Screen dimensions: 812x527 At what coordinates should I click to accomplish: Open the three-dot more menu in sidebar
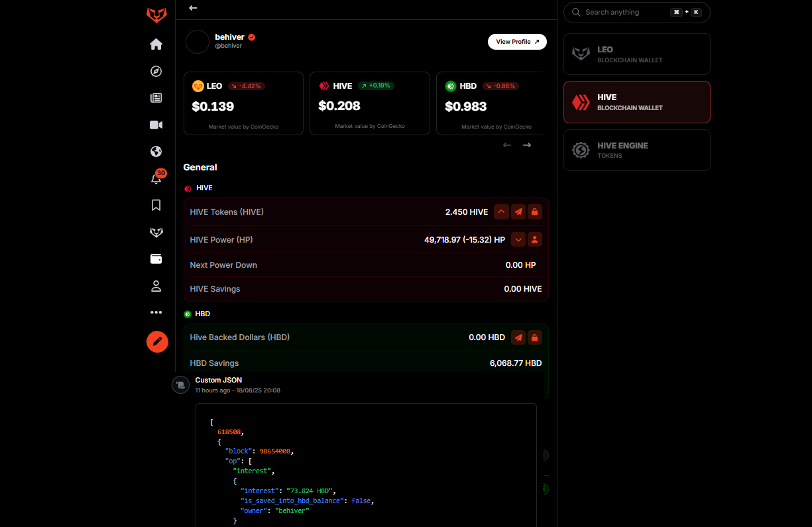[156, 312]
